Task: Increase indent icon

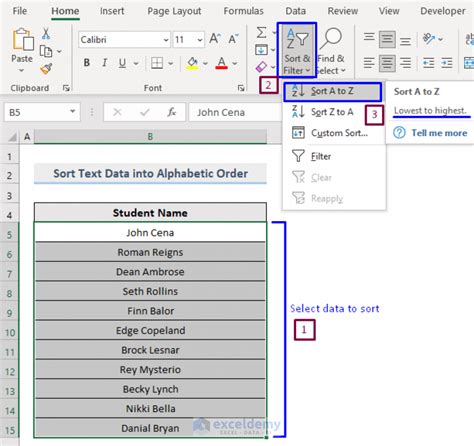Action: pos(447,63)
